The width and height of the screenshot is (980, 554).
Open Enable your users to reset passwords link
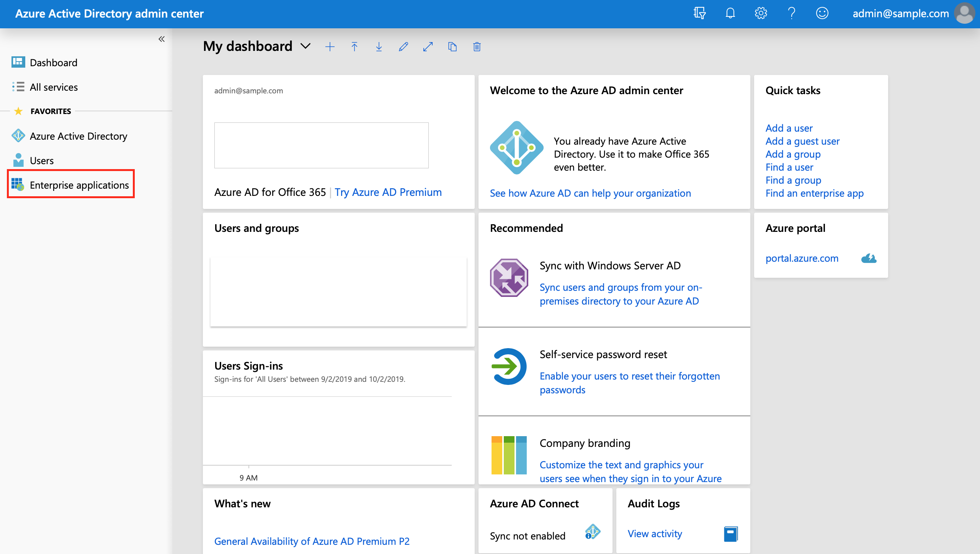630,383
